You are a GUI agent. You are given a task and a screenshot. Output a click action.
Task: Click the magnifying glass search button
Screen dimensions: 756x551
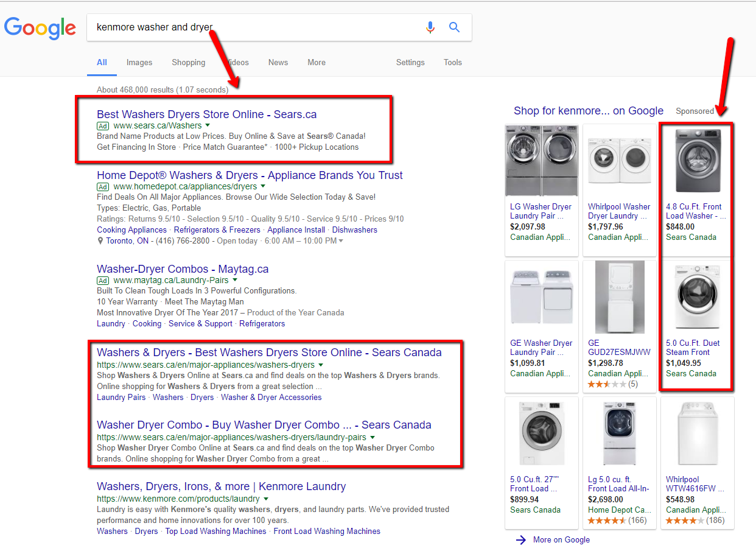click(x=454, y=27)
